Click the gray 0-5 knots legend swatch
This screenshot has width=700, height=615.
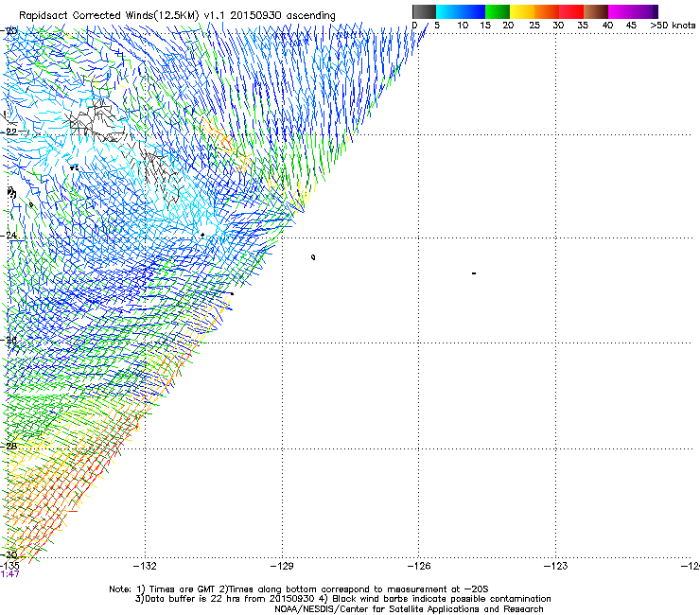[x=424, y=11]
